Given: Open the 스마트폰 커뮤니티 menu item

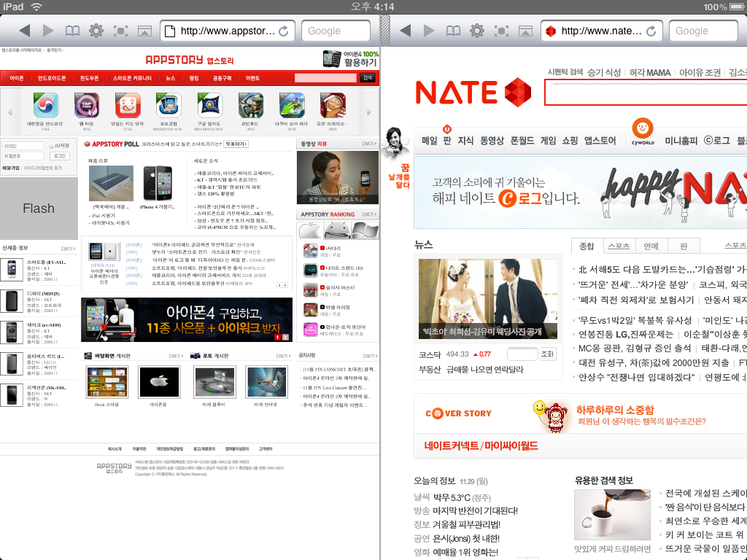Looking at the screenshot, I should [x=132, y=78].
